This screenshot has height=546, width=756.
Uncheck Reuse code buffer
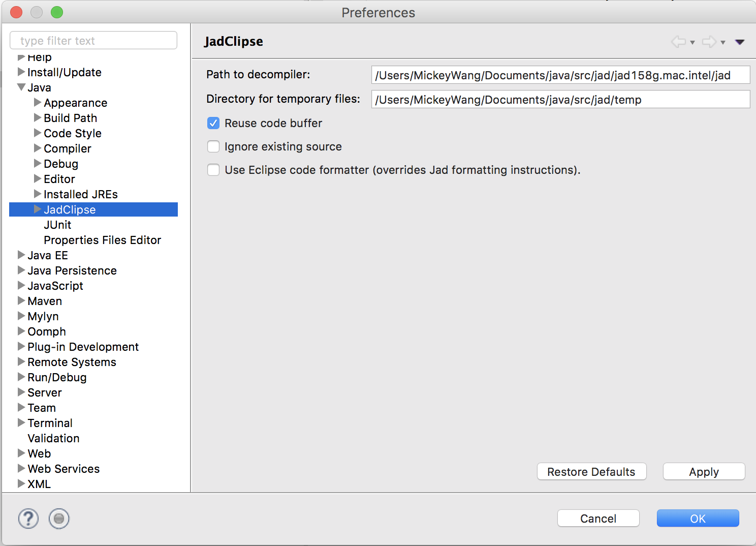[213, 123]
